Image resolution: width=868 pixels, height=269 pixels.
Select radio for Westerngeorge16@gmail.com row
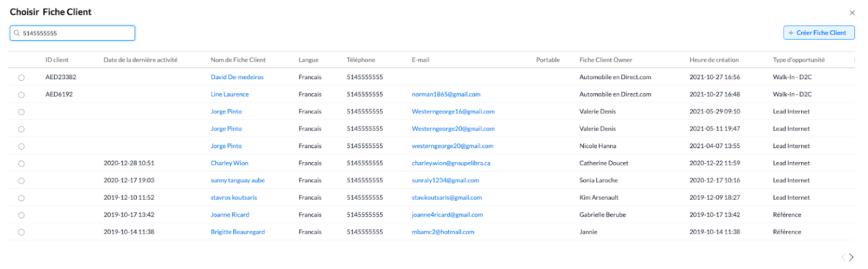point(21,112)
